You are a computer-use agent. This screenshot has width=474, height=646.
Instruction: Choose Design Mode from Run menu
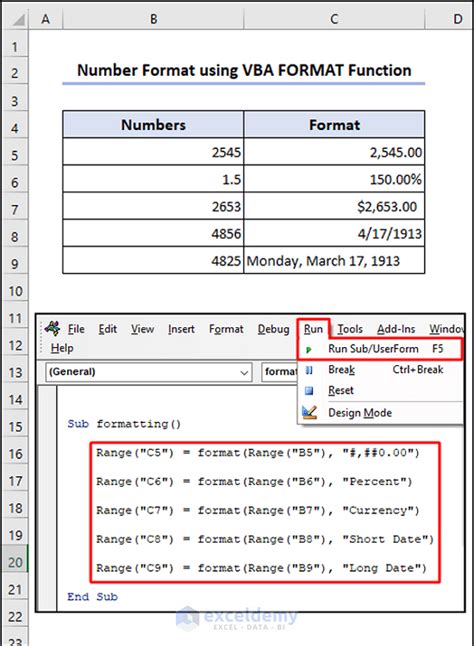coord(380,412)
